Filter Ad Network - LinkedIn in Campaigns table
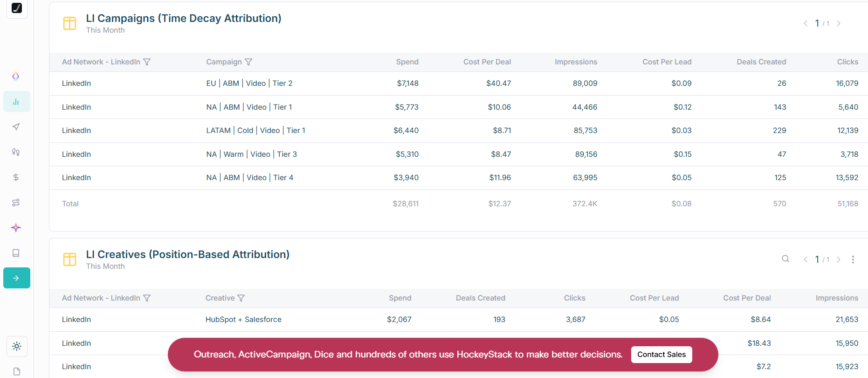Image resolution: width=868 pixels, height=378 pixels. pos(147,62)
